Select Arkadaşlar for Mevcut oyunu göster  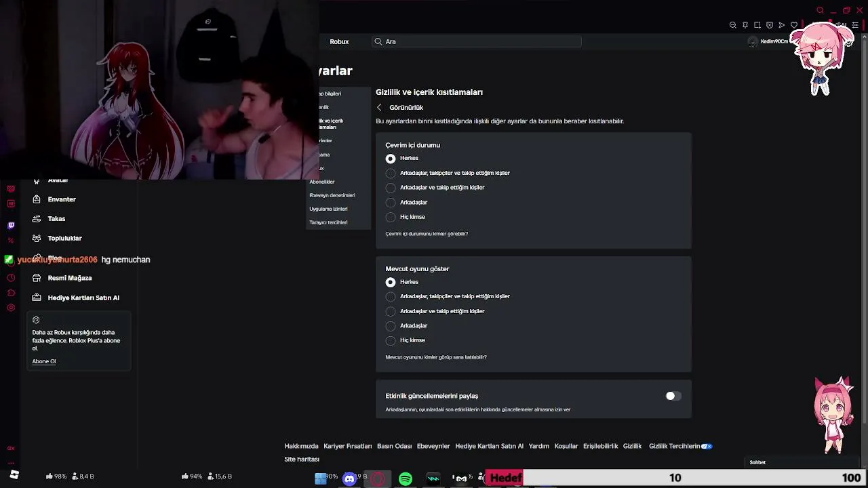pos(391,326)
